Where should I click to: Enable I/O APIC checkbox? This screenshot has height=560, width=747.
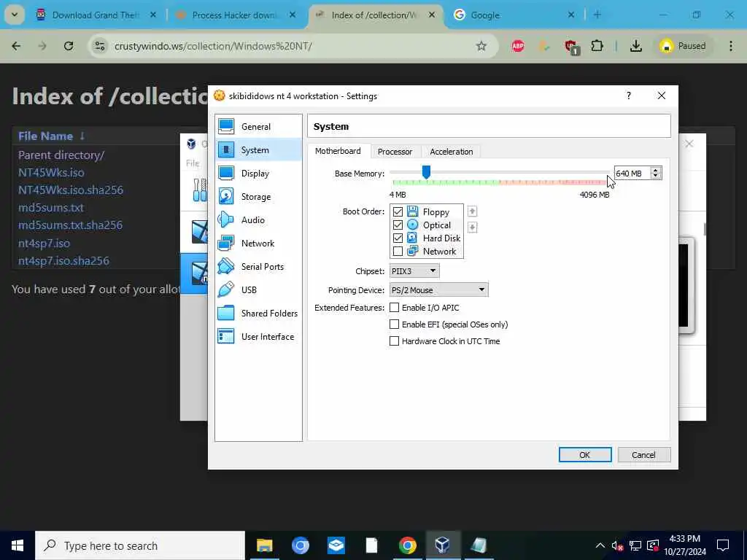coord(394,308)
